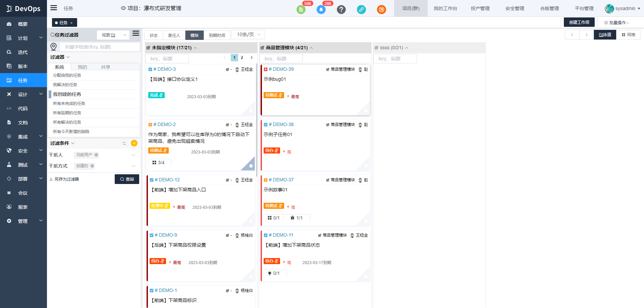The width and height of the screenshot is (644, 308).
Task: Go to next swimlane page arrow
Action: (586, 35)
